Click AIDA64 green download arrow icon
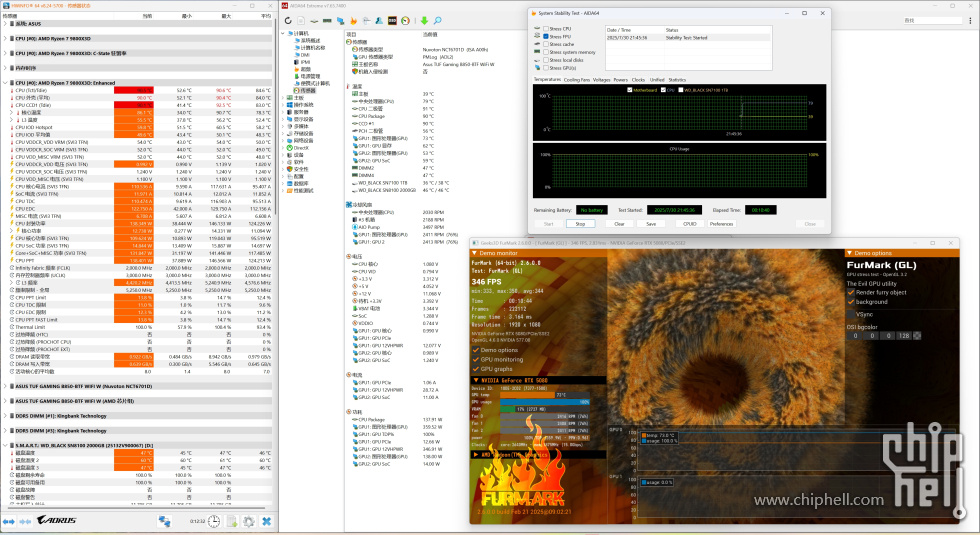The image size is (980, 535). tap(424, 21)
